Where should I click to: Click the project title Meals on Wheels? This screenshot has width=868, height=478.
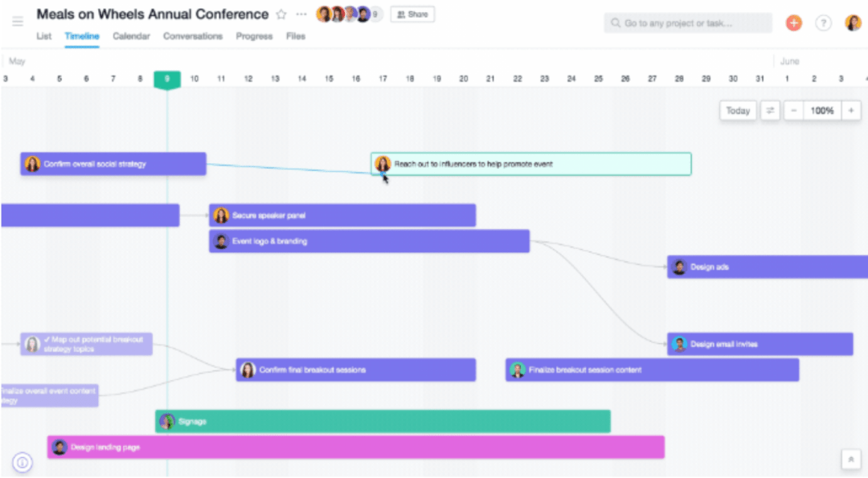pos(153,14)
